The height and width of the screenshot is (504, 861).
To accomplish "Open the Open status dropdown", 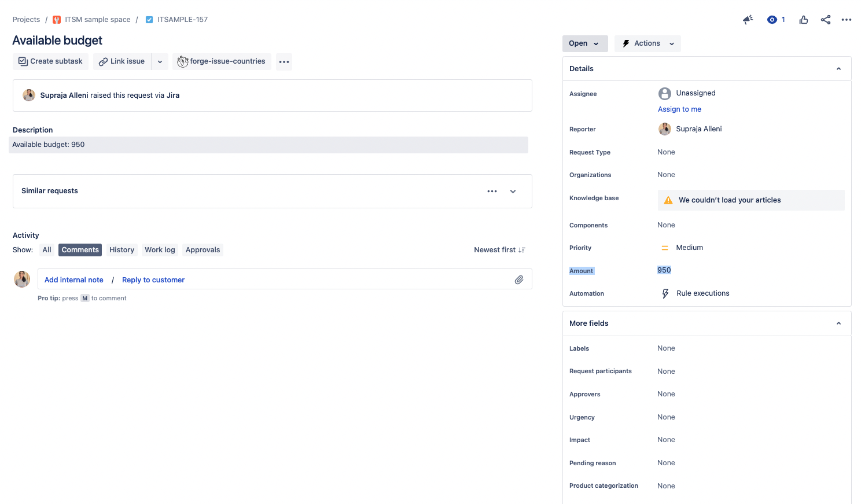I will 584,43.
